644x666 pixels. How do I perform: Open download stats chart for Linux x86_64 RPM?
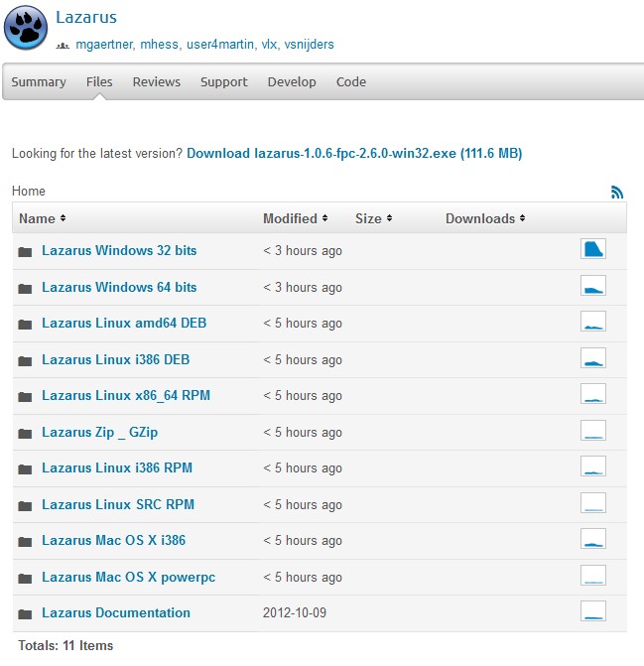pos(593,394)
